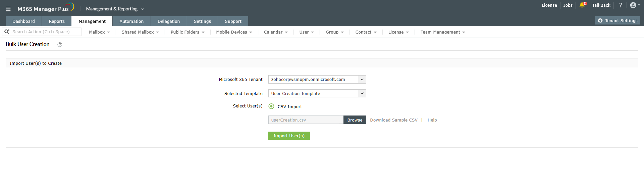This screenshot has width=644, height=184.
Task: Click the Bulk User Creation help icon
Action: point(60,45)
